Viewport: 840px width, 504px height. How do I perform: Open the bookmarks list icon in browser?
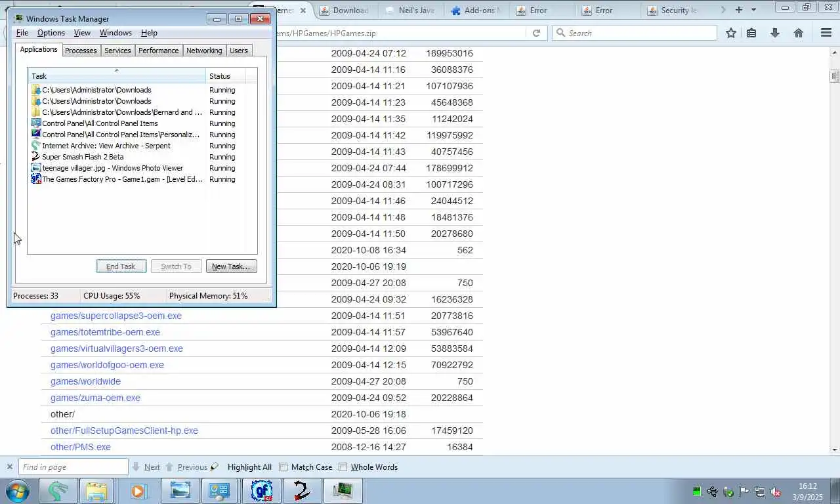click(751, 33)
